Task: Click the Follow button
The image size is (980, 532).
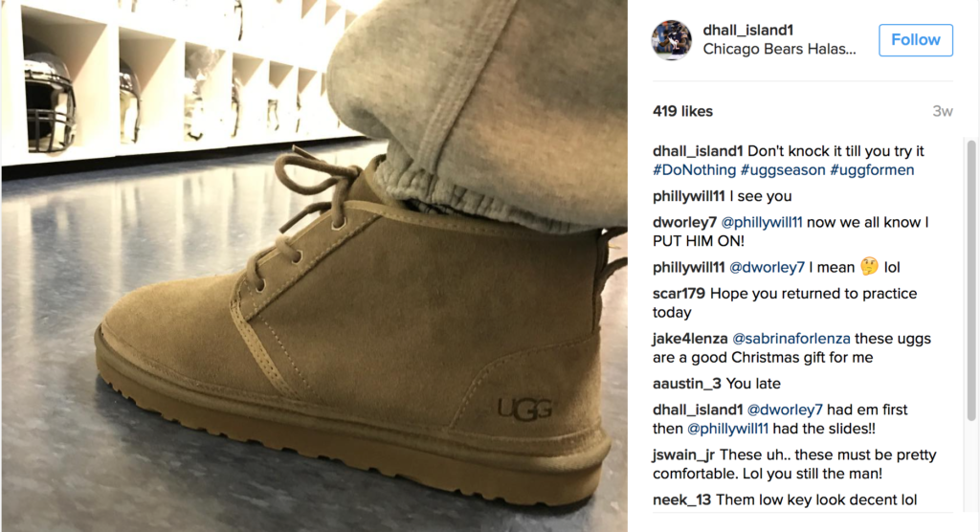Action: click(916, 40)
